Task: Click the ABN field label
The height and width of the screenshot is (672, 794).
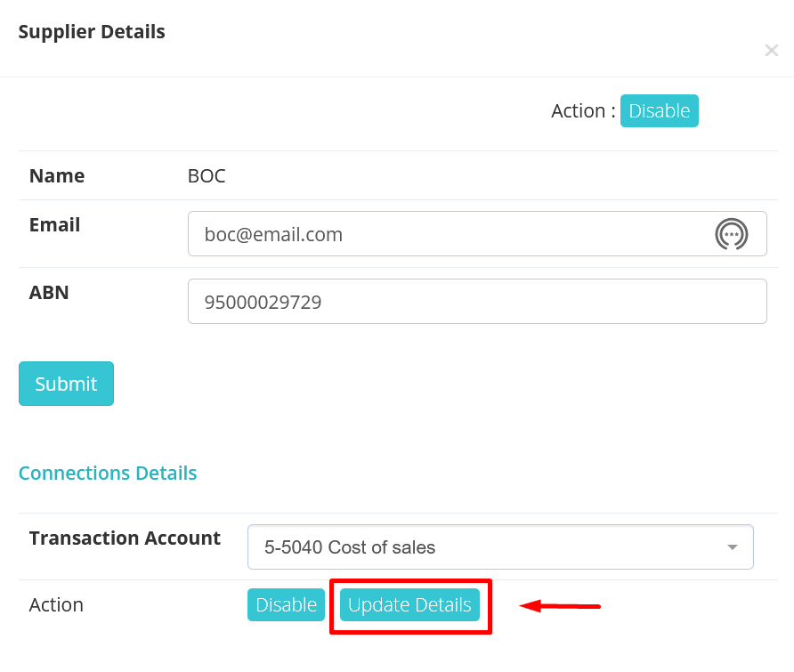Action: 49,292
